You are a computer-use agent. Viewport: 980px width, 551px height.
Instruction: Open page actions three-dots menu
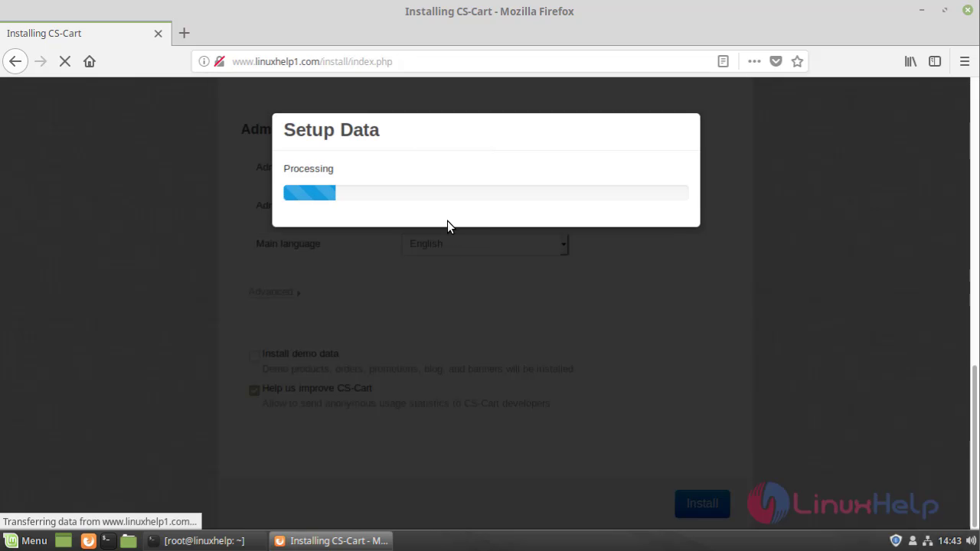(x=754, y=61)
